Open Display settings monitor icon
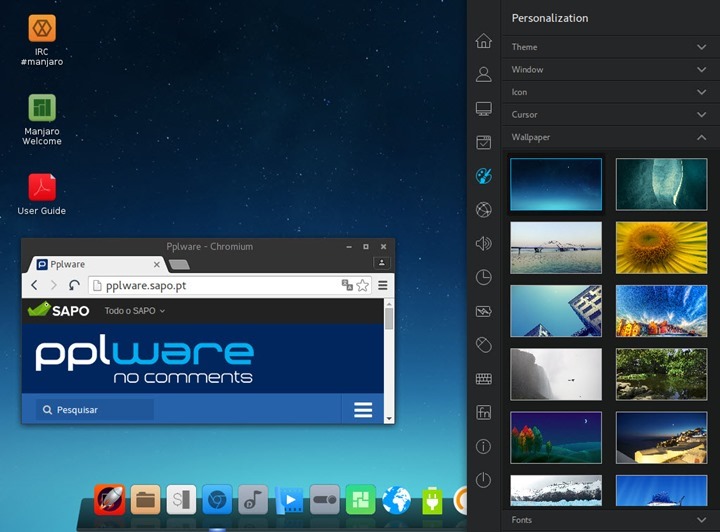720x532 pixels. pos(484,108)
